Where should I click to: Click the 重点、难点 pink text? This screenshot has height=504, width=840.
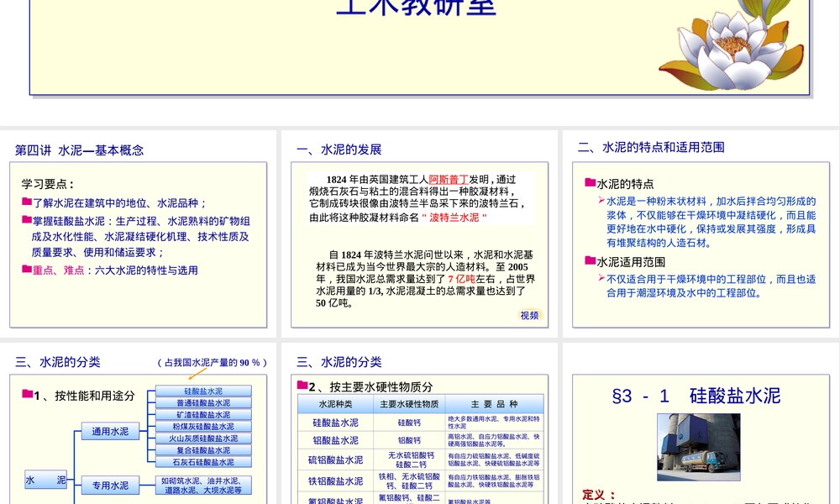tap(59, 270)
